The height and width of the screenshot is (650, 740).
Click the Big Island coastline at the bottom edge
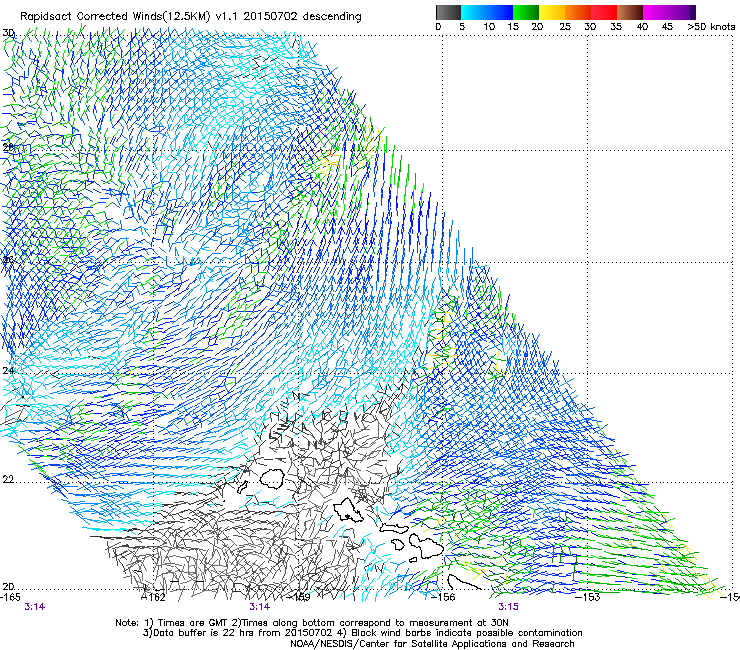(x=464, y=582)
